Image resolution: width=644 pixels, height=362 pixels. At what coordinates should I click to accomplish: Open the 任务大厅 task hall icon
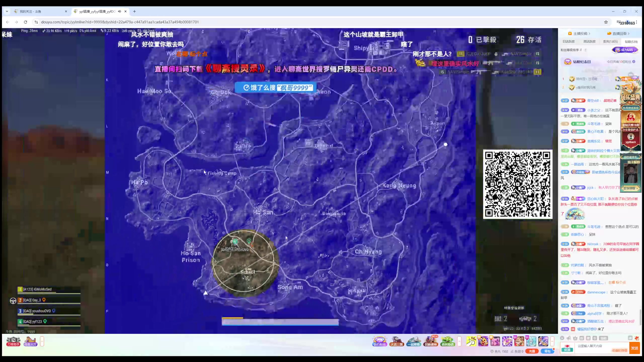(x=30, y=341)
